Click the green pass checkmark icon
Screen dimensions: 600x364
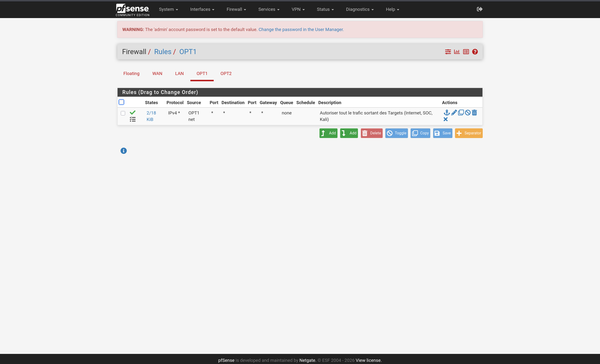[133, 113]
